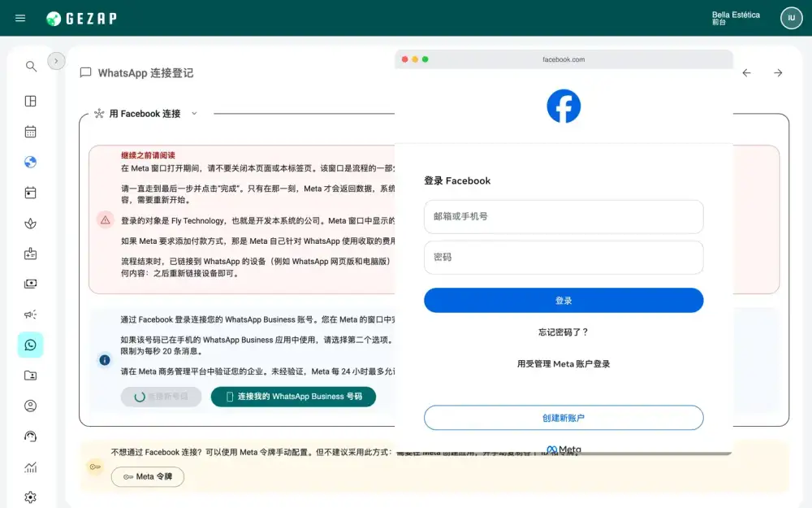This screenshot has width=812, height=508.
Task: Click the chat bubble icon beside page title
Action: 85,72
